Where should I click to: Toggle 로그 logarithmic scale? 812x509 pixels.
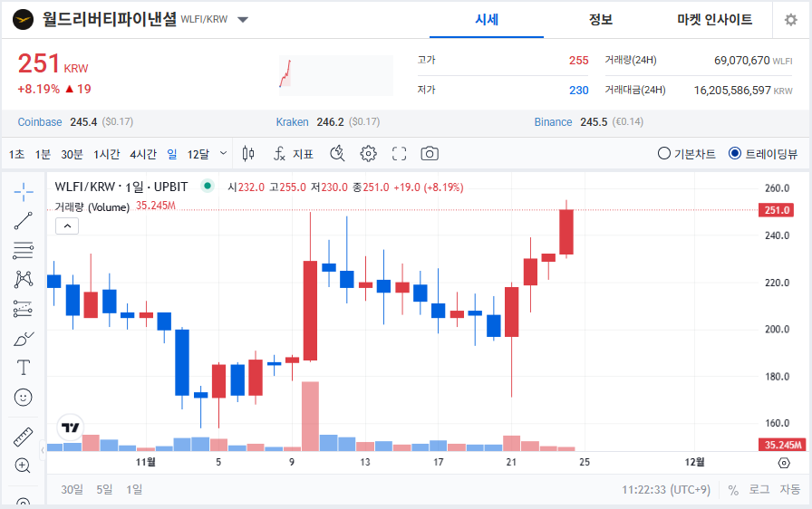click(759, 489)
